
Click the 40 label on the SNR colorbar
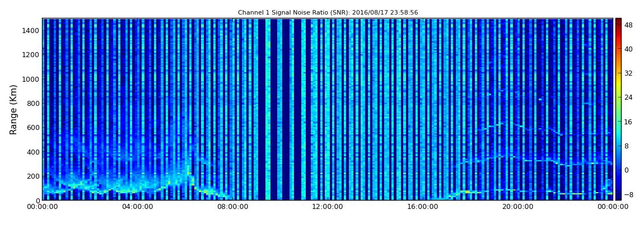pyautogui.click(x=629, y=49)
